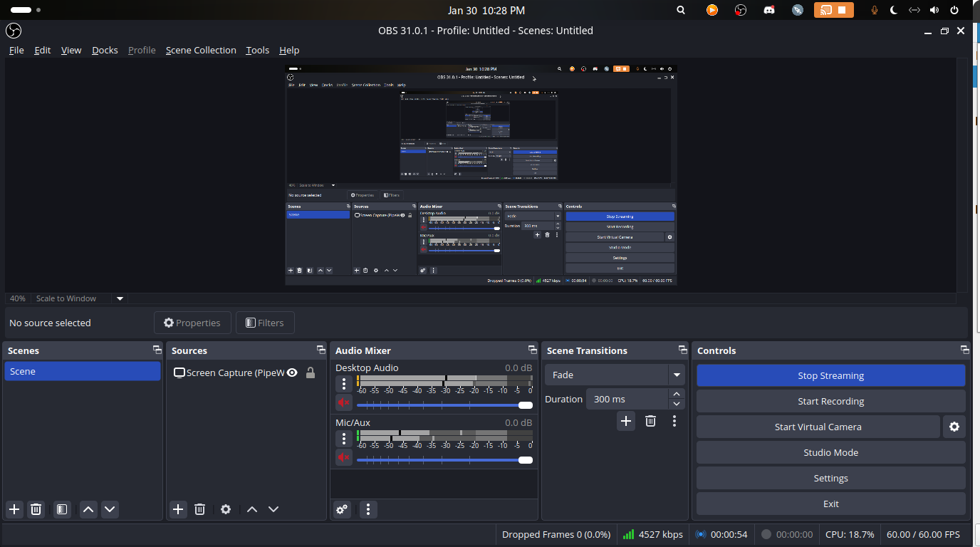
Task: Pop out the Controls dock
Action: point(964,350)
